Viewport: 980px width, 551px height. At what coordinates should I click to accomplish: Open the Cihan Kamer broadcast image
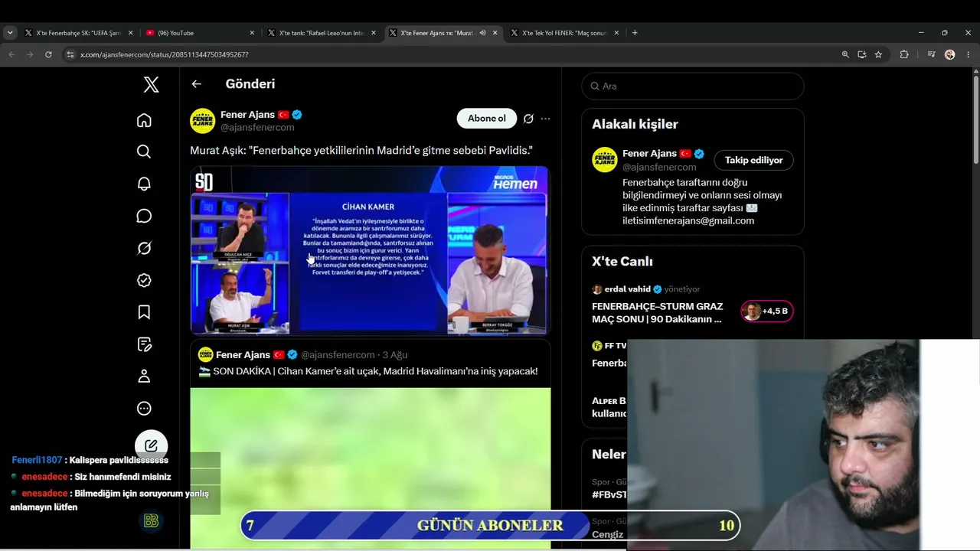(371, 250)
